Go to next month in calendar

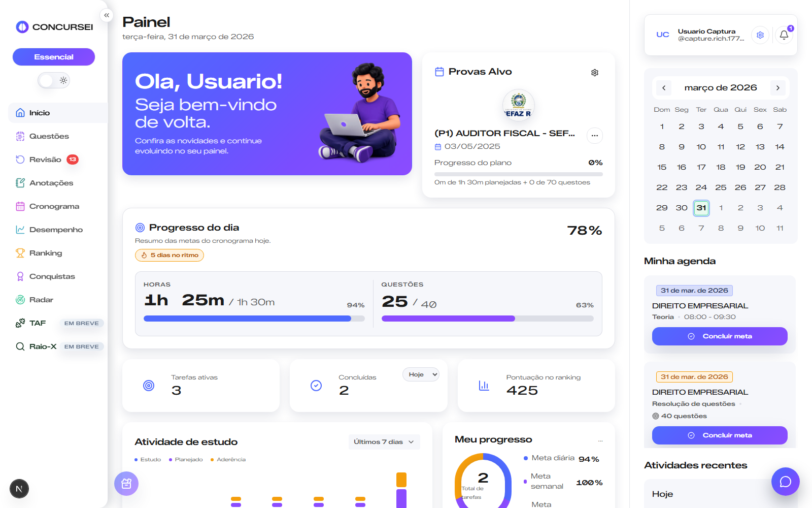point(777,88)
